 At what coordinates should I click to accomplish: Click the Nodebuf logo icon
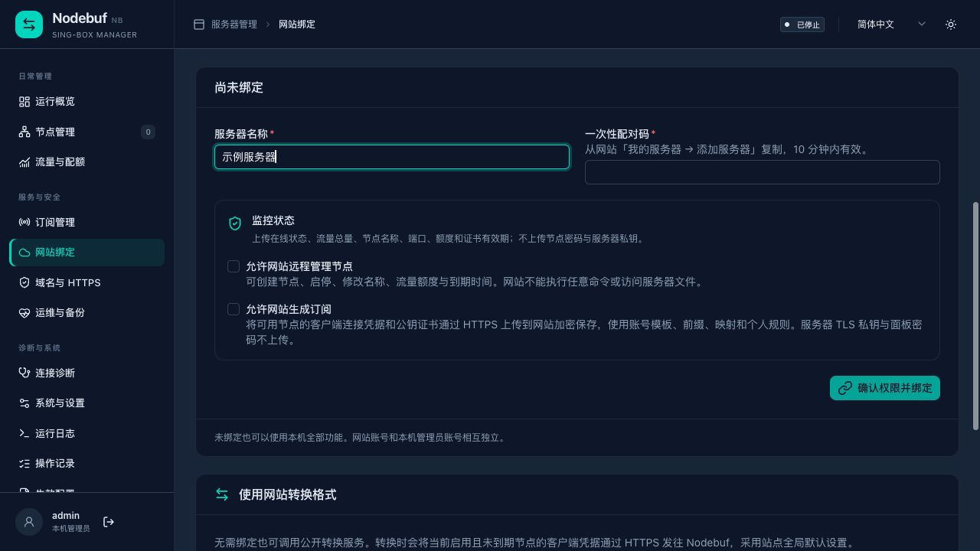(x=29, y=24)
